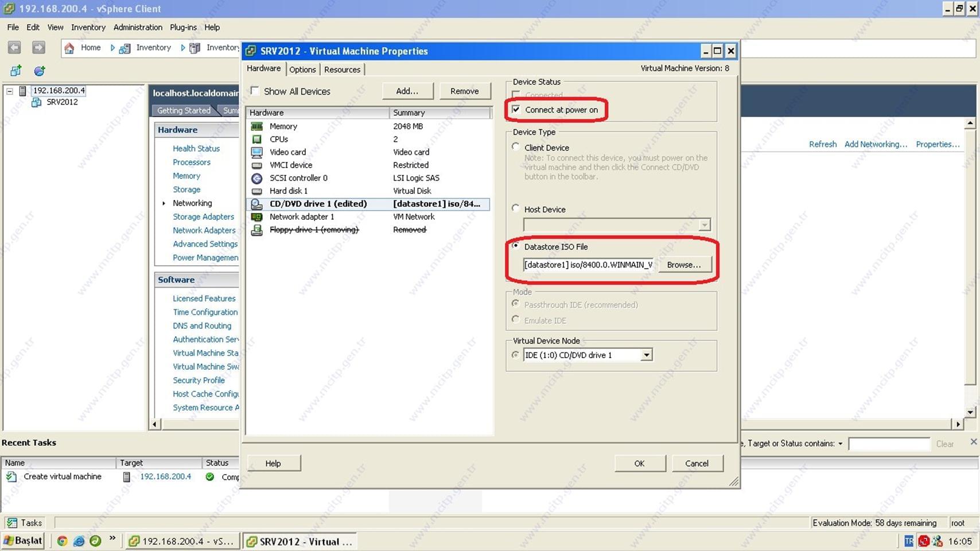Open Internet Explorer from taskbar quick launch
Screen dimensions: 980x551
point(79,541)
